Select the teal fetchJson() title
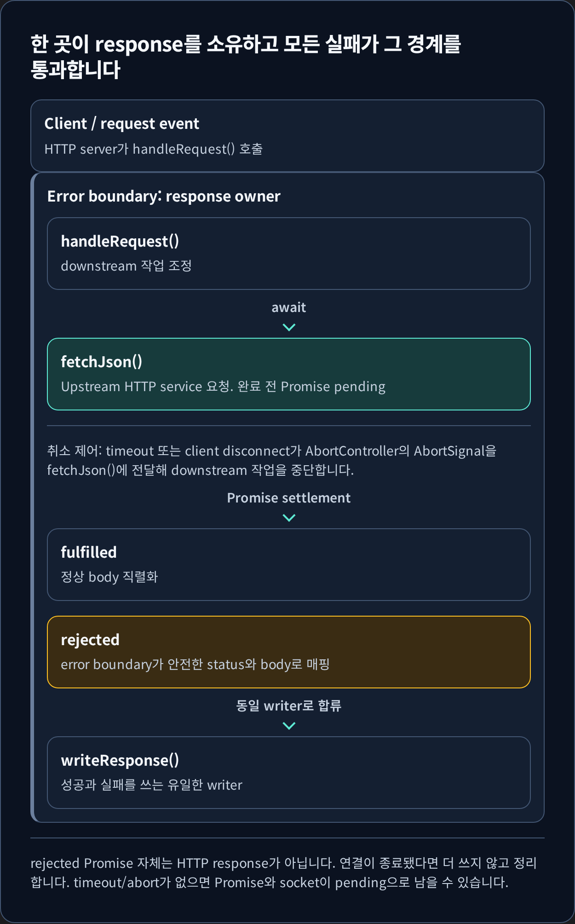 point(101,362)
